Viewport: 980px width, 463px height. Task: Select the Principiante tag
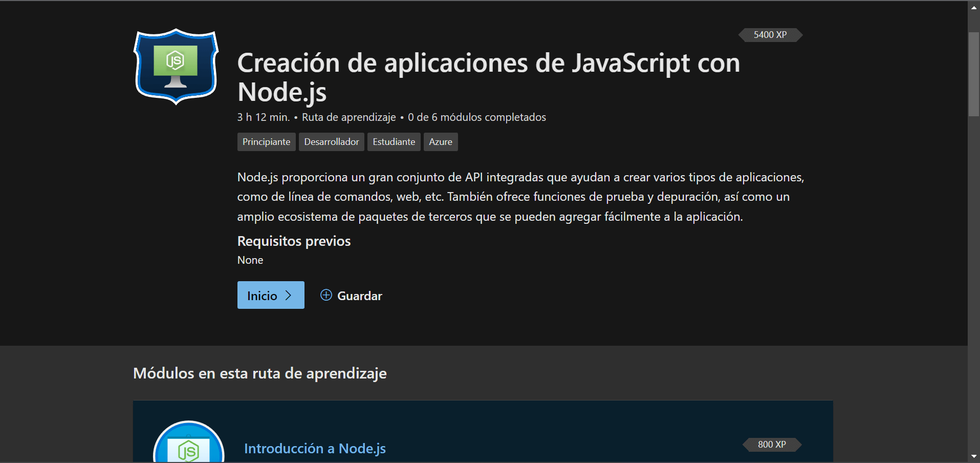(x=267, y=142)
